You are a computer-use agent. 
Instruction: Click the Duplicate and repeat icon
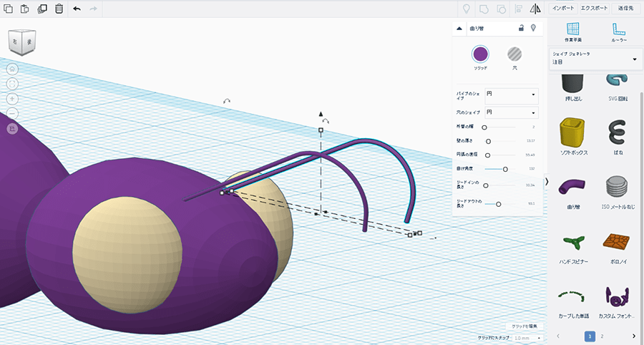point(42,9)
